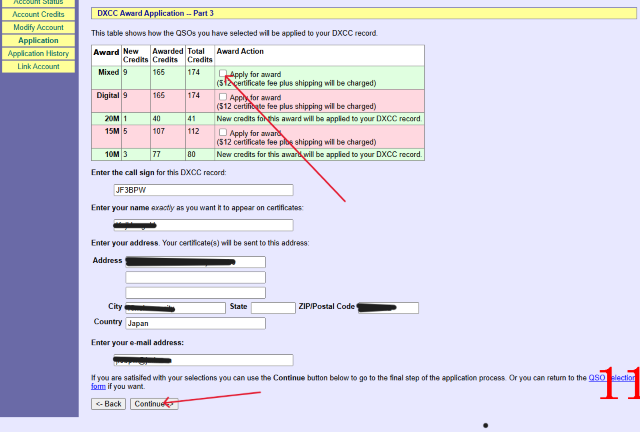Click the Country field showing Japan
Viewport: 640px width, 432px height.
click(195, 324)
